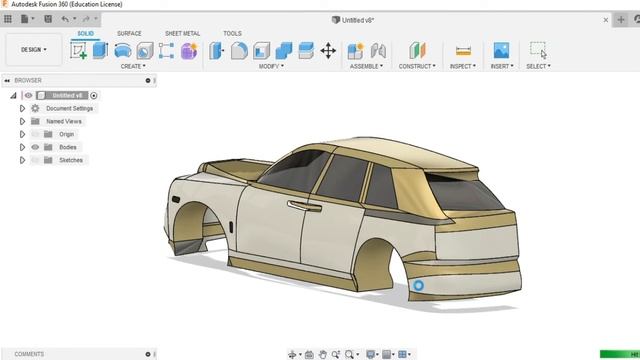Switch to the TOOLS tab
Viewport: 640px width, 360px height.
coord(232,33)
